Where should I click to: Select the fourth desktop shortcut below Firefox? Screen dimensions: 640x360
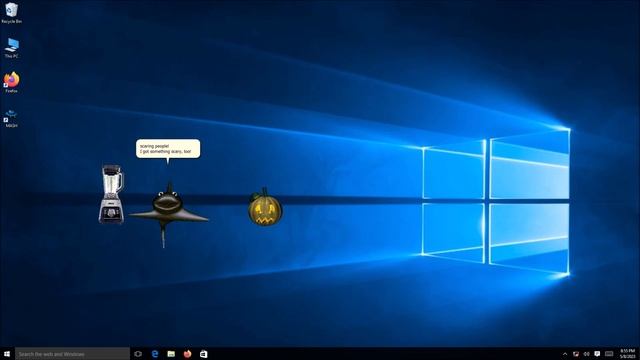click(x=11, y=118)
